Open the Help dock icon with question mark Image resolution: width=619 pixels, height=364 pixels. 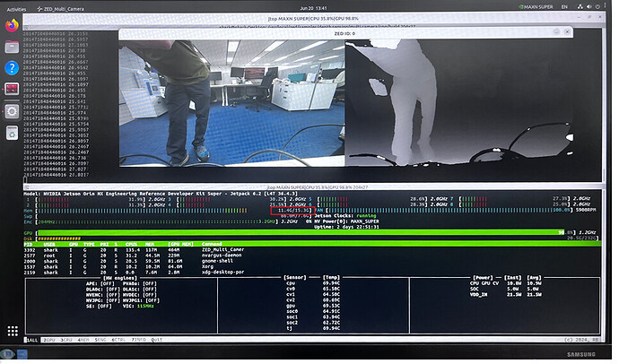(12, 68)
